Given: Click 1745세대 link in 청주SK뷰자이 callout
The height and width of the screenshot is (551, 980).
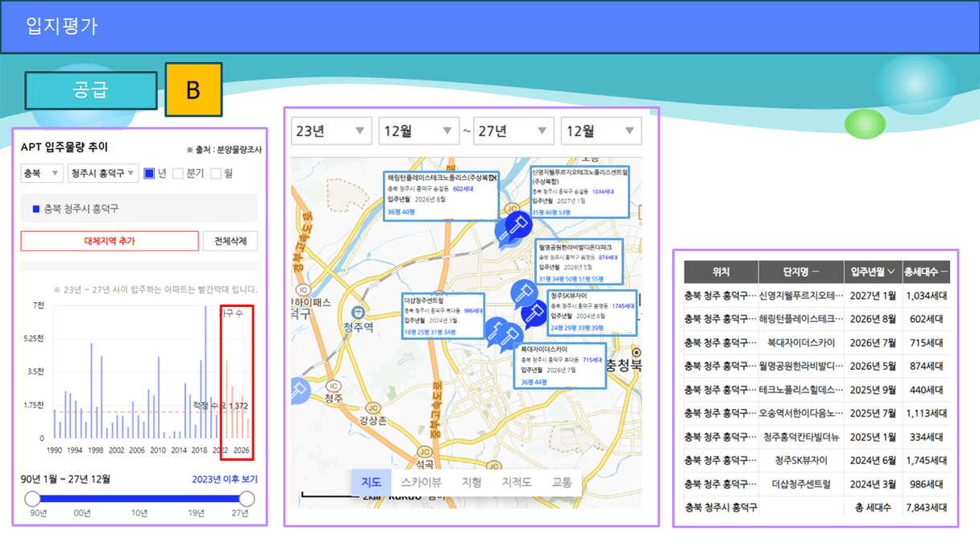Looking at the screenshot, I should (623, 306).
